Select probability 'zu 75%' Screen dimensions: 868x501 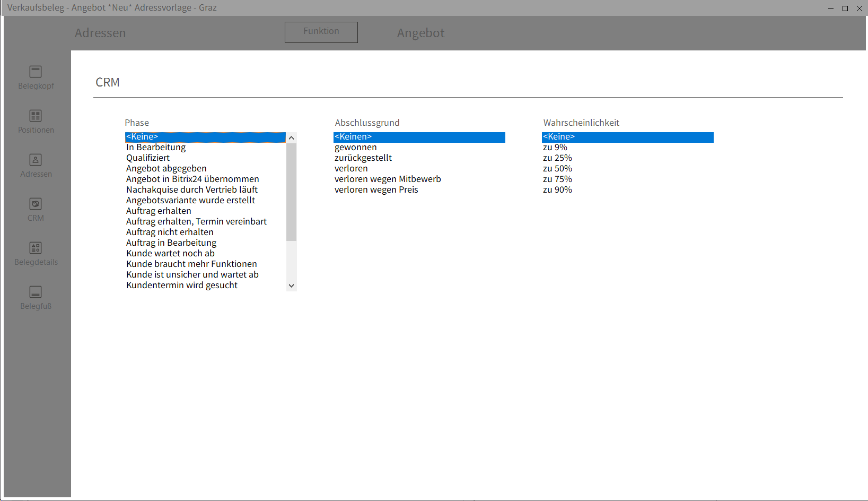pos(628,179)
